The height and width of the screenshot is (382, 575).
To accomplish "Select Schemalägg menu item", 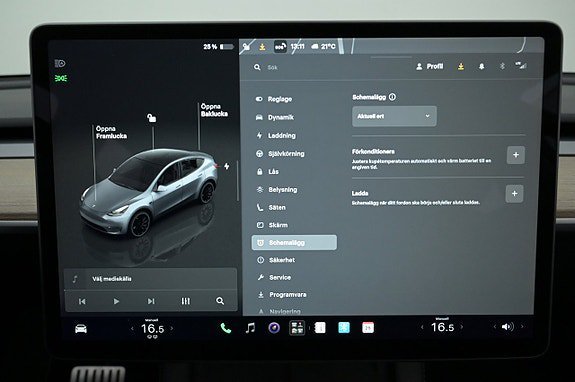I will pyautogui.click(x=294, y=243).
